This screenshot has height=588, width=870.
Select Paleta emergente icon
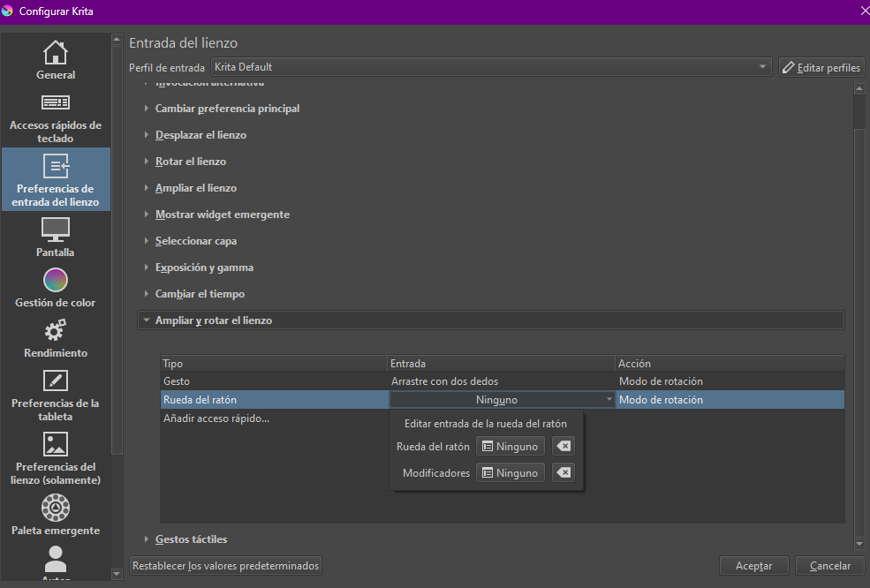click(56, 508)
